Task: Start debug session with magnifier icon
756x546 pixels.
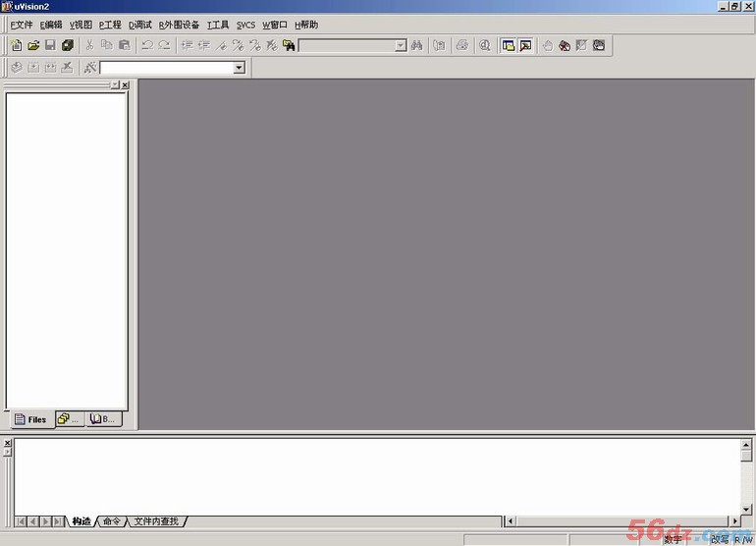Action: pos(485,45)
